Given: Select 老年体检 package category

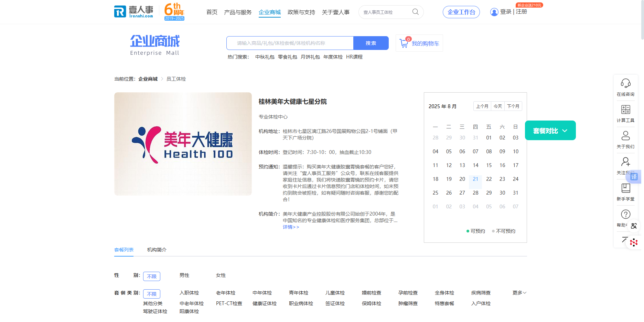Looking at the screenshot, I should [226, 293].
